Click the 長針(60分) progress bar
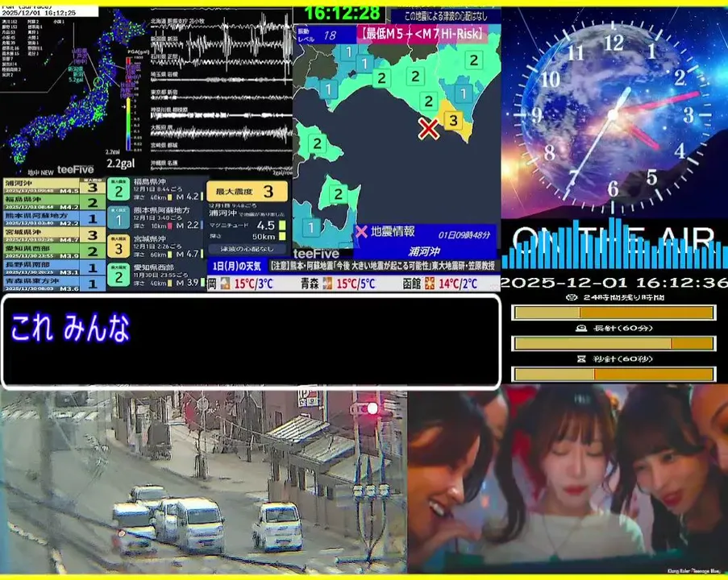 [614, 343]
